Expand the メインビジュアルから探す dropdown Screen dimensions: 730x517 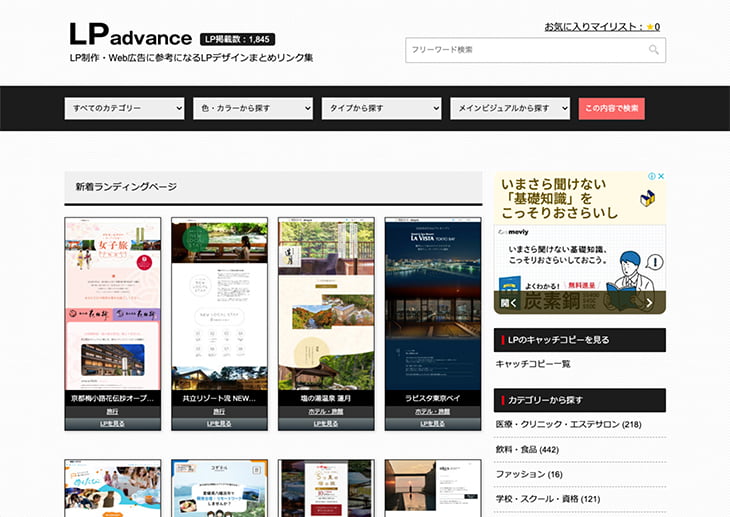(x=510, y=108)
